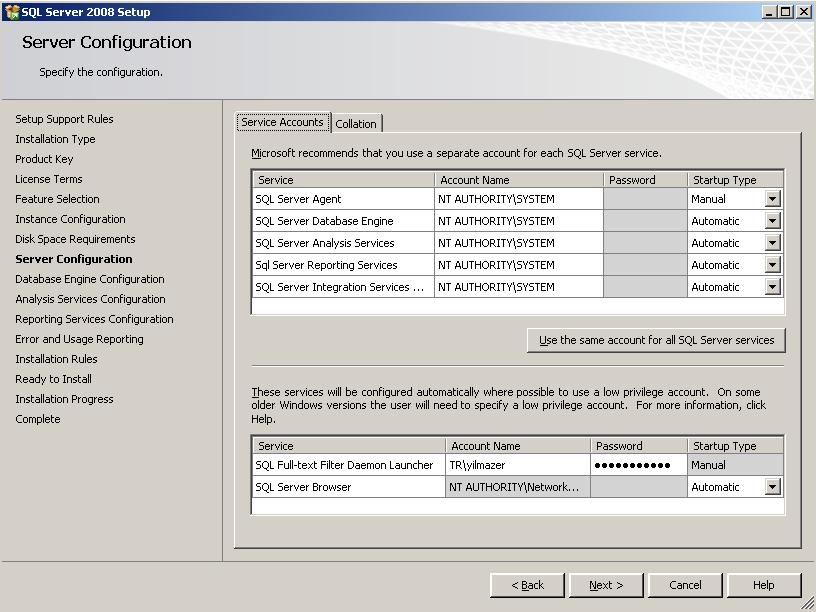This screenshot has height=612, width=816.
Task: Click the Complete step in sidebar
Action: pyautogui.click(x=37, y=419)
